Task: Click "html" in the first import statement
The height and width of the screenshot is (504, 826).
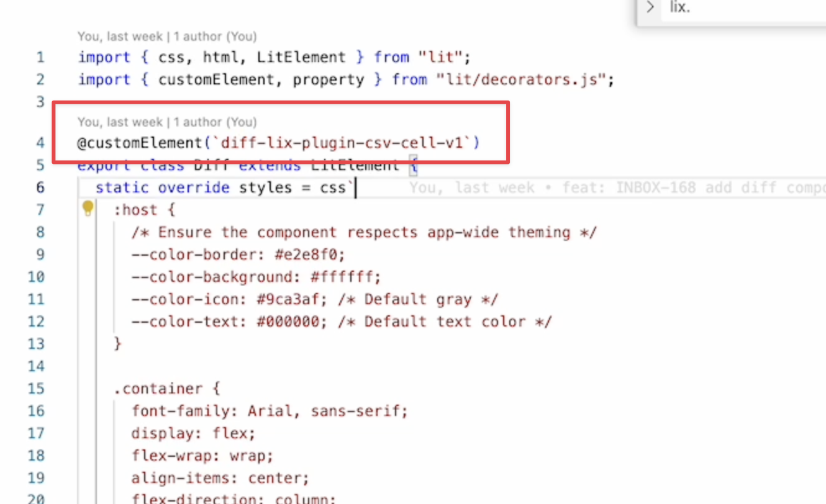Action: 221,57
